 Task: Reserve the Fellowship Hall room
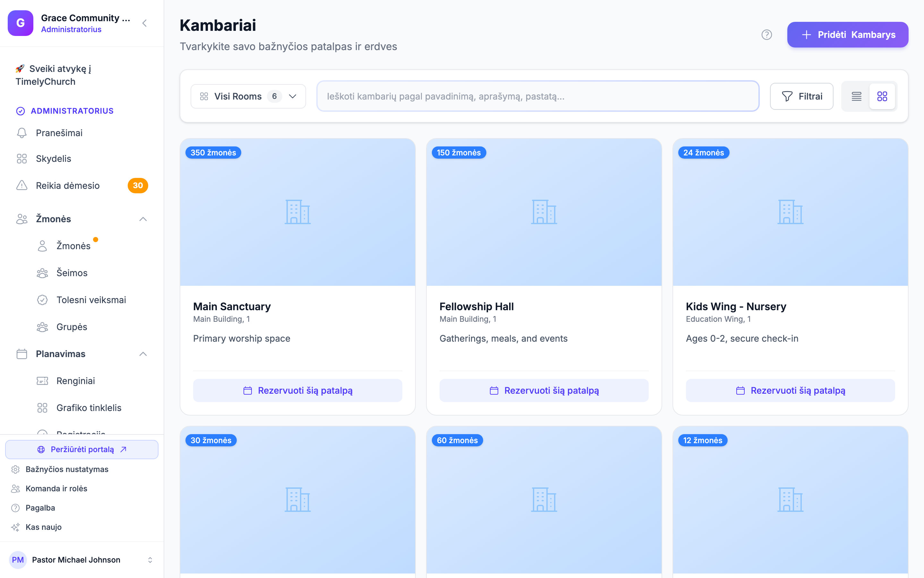544,390
